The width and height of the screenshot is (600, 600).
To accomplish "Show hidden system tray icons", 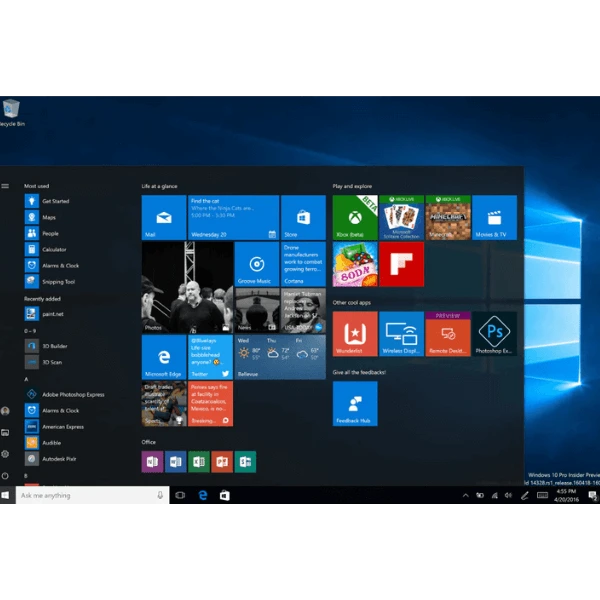I will [465, 496].
